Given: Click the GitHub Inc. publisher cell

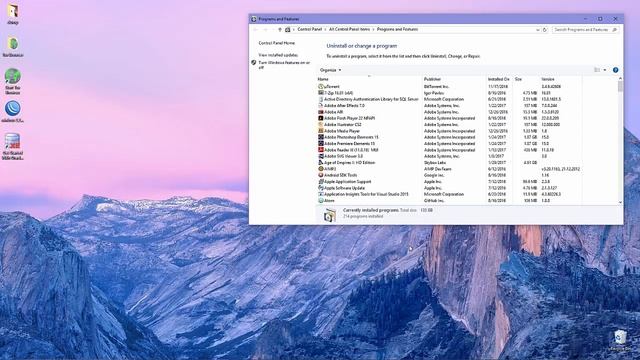Looking at the screenshot, I should [x=434, y=200].
